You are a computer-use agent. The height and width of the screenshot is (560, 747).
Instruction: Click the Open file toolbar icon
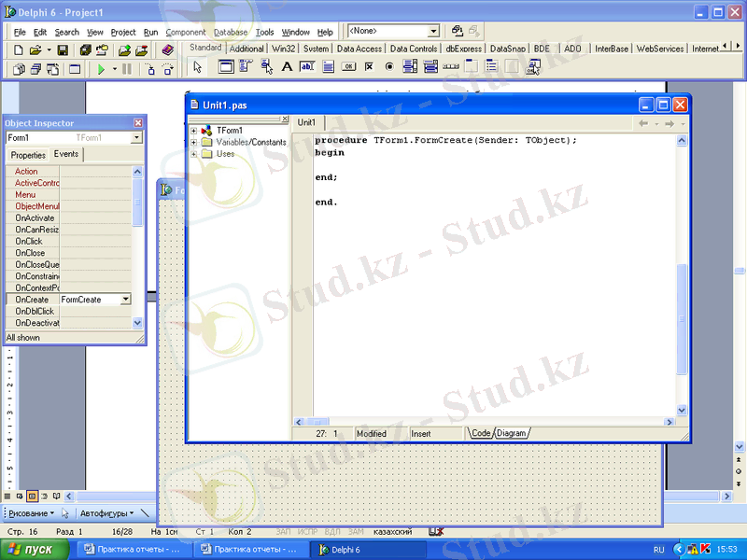35,50
